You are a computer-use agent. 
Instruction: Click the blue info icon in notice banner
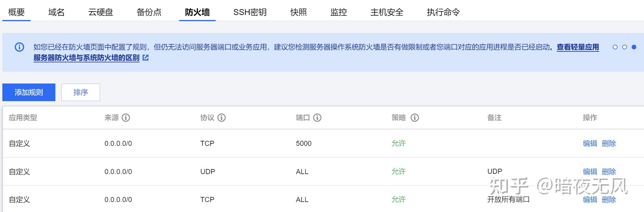point(19,47)
